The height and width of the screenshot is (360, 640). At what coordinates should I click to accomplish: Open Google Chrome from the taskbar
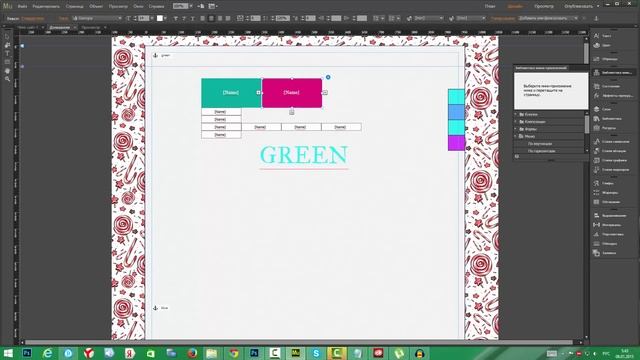click(x=233, y=353)
